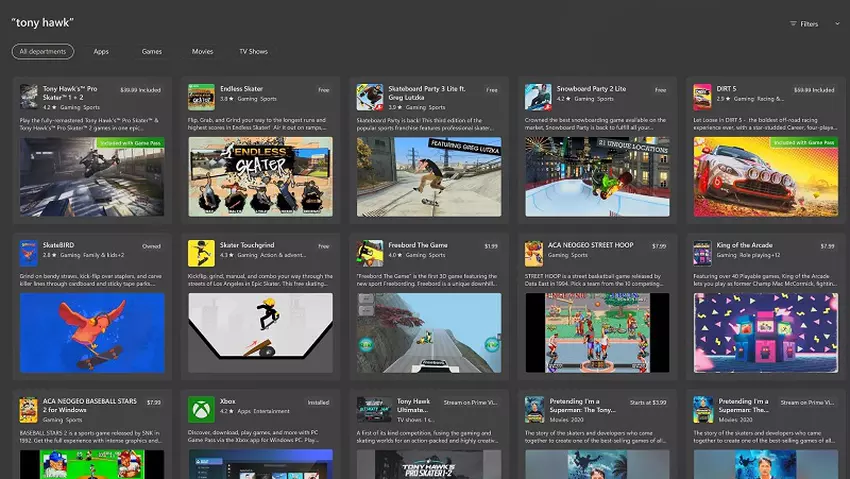Select the All departments filter tab
This screenshot has height=479, width=850.
click(x=43, y=51)
